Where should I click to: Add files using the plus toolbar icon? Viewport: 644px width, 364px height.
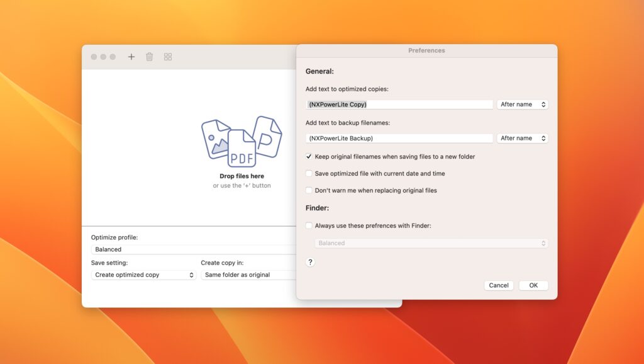[x=131, y=57]
